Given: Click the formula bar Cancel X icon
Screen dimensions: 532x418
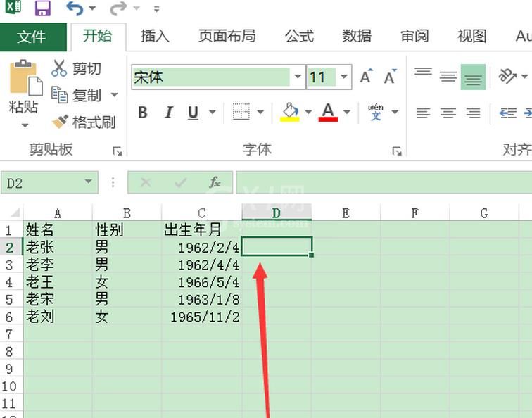Looking at the screenshot, I should tap(146, 182).
